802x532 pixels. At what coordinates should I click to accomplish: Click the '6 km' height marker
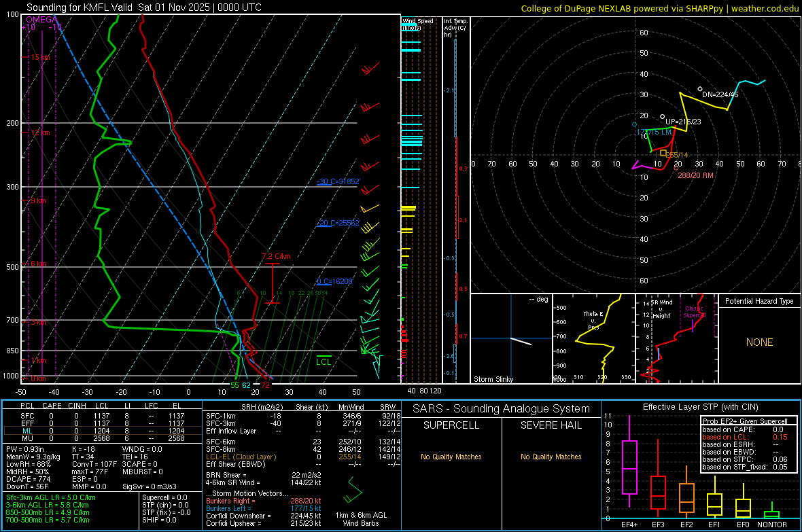point(38,264)
